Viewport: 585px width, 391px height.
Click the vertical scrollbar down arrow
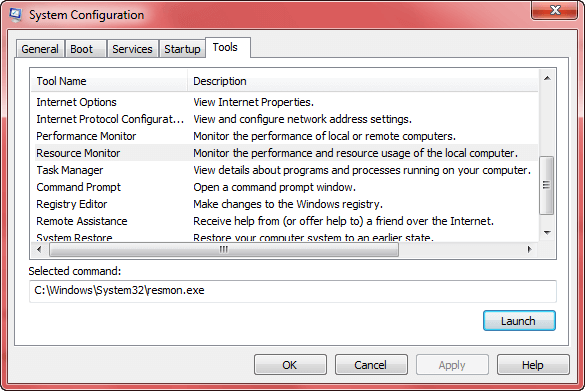[547, 233]
